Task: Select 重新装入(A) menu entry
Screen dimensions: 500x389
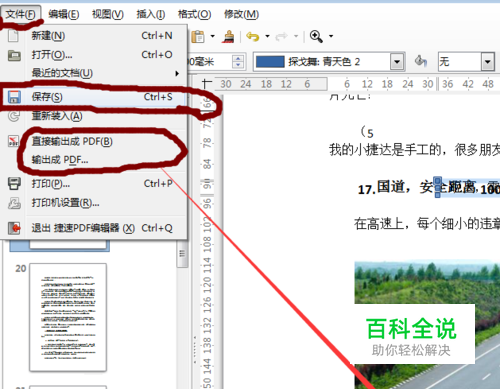Action: pos(93,116)
